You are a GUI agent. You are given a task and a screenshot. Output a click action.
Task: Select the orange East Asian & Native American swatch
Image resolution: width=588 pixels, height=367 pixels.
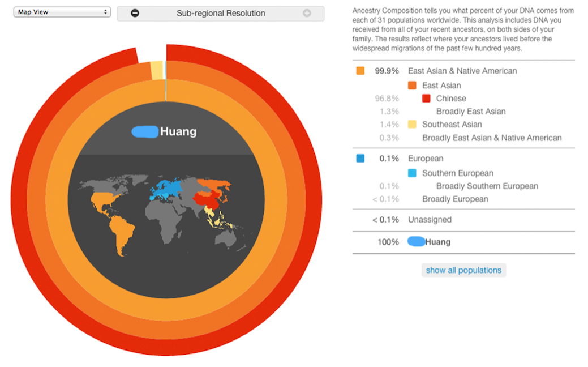pyautogui.click(x=360, y=71)
